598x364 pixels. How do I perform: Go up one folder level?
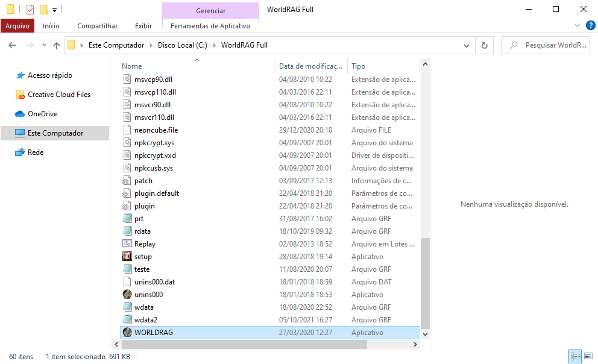57,45
